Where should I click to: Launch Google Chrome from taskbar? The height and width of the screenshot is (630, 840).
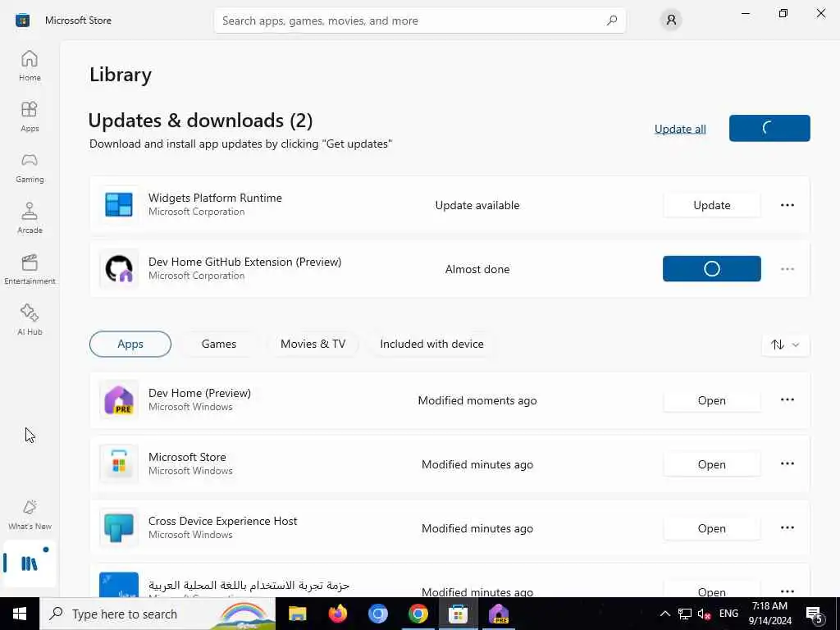click(x=418, y=614)
